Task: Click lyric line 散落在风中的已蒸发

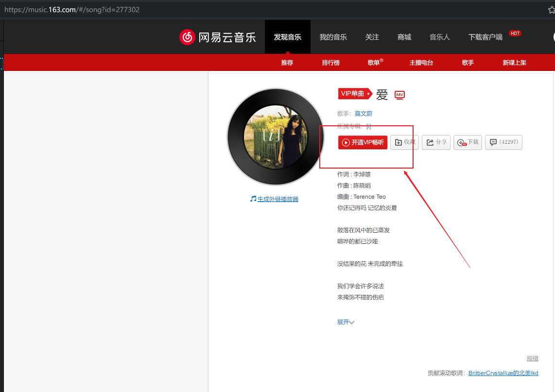Action: pyautogui.click(x=364, y=230)
